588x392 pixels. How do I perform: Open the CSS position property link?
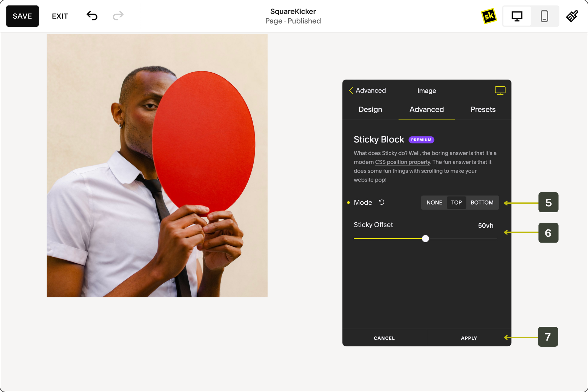[402, 162]
